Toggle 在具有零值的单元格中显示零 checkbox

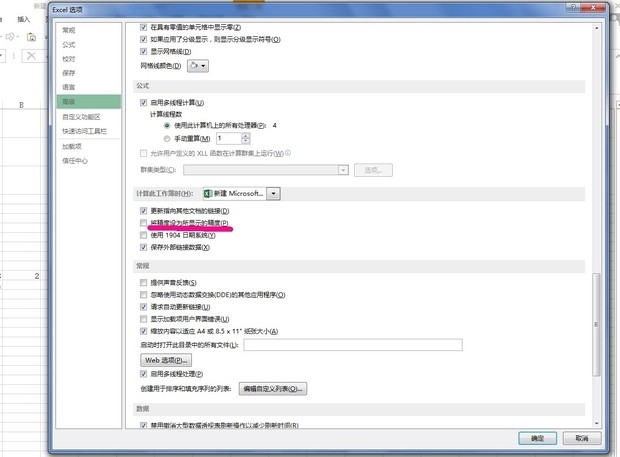[144, 27]
